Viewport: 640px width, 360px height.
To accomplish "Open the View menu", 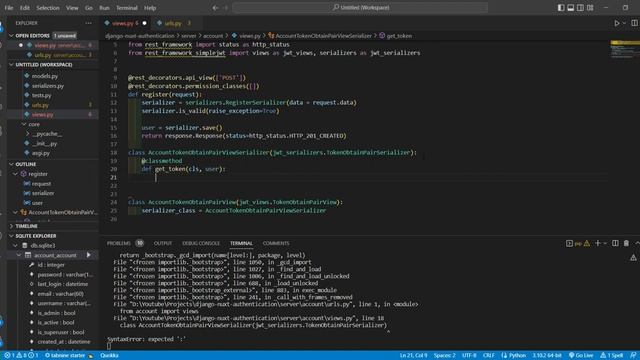I will [x=72, y=8].
